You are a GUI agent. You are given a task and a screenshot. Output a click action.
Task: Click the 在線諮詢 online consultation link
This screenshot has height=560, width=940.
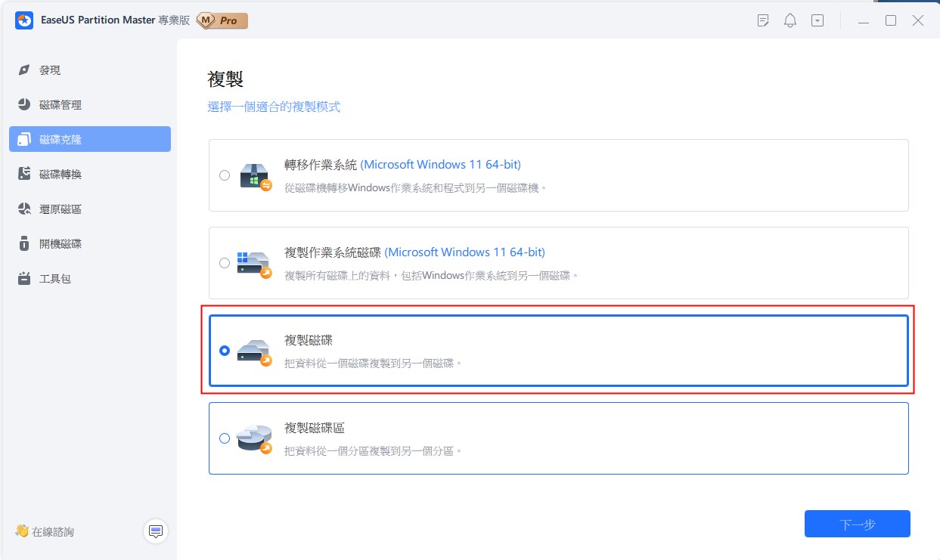[53, 531]
